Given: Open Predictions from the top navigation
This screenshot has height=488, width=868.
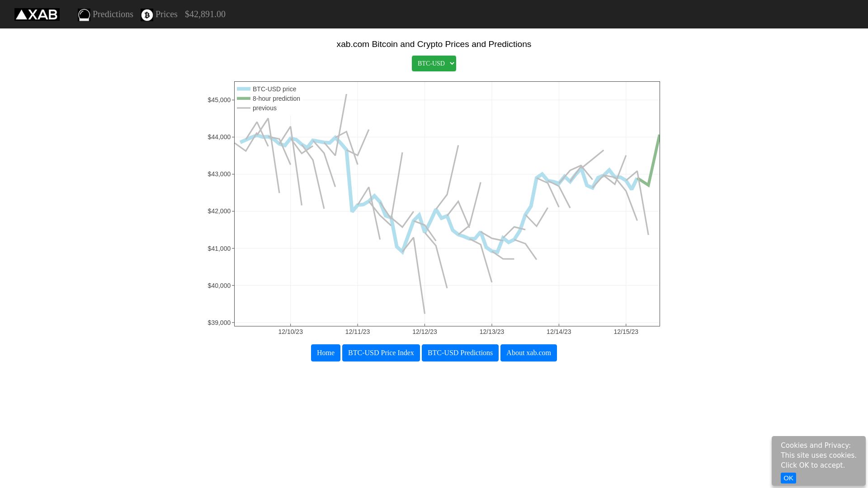Looking at the screenshot, I should (x=113, y=14).
